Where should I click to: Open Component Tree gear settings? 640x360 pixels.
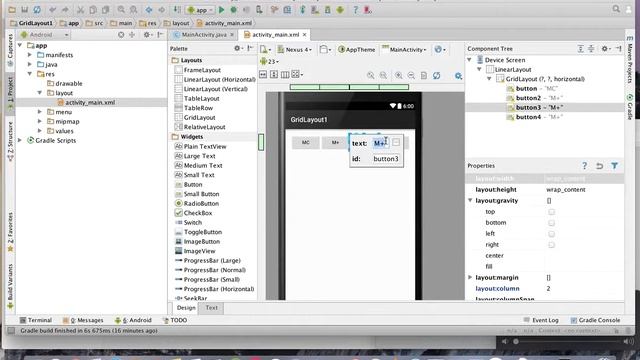(606, 49)
